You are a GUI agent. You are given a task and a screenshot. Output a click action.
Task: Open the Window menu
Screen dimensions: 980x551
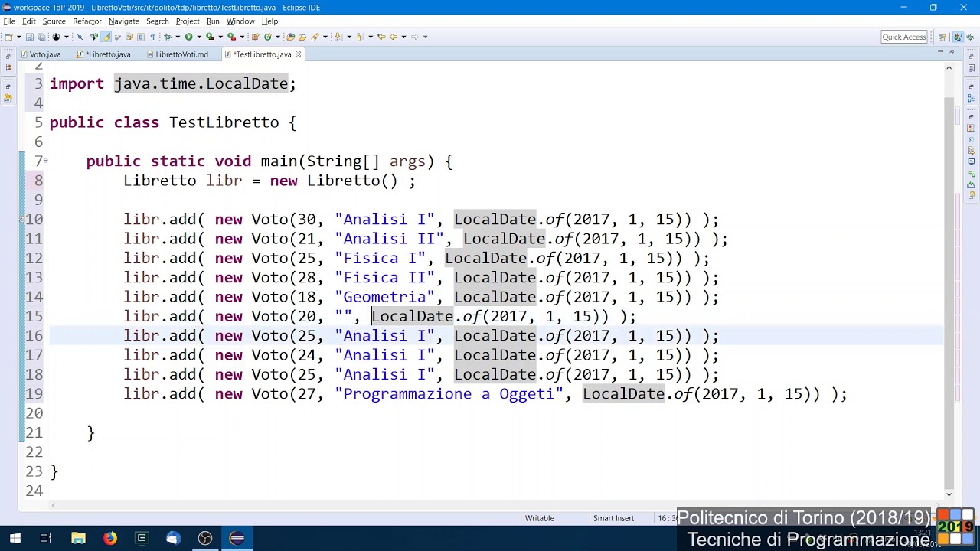pyautogui.click(x=240, y=21)
